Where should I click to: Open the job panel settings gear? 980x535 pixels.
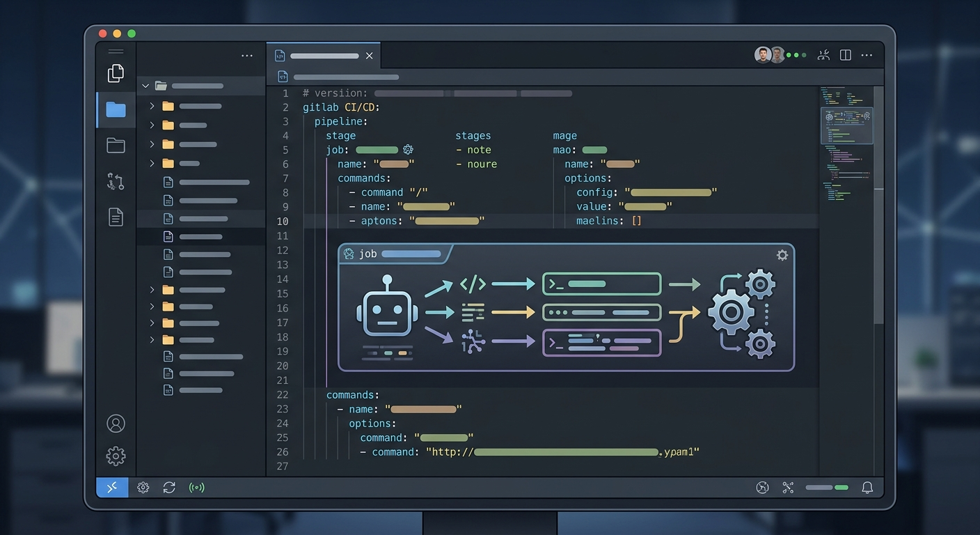pyautogui.click(x=782, y=255)
